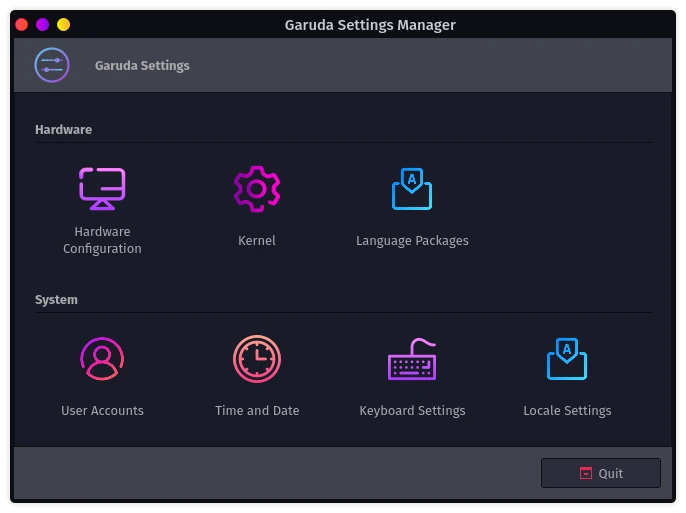Image resolution: width=686 pixels, height=513 pixels.
Task: Open the Kernel gear icon
Action: (x=257, y=189)
